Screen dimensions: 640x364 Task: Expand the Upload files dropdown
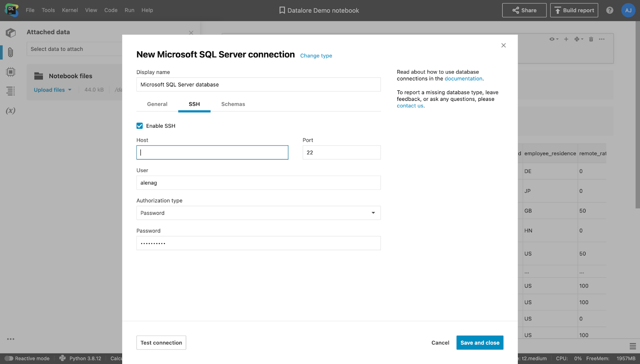[53, 90]
